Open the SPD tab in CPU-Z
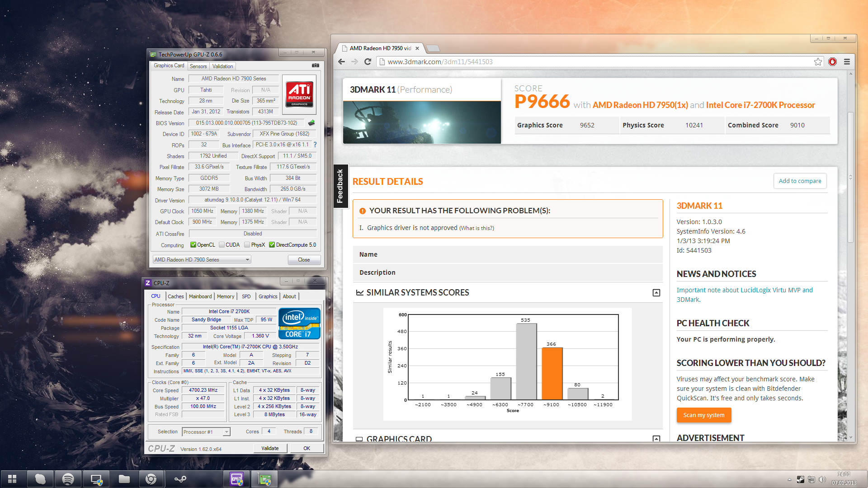The image size is (868, 488). tap(246, 296)
